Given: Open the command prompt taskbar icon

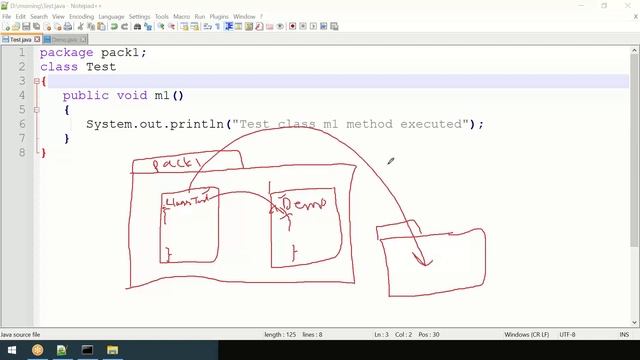Looking at the screenshot, I should pos(87,350).
